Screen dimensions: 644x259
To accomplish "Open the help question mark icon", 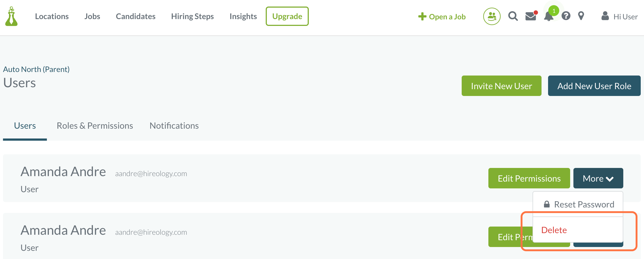I will [566, 16].
